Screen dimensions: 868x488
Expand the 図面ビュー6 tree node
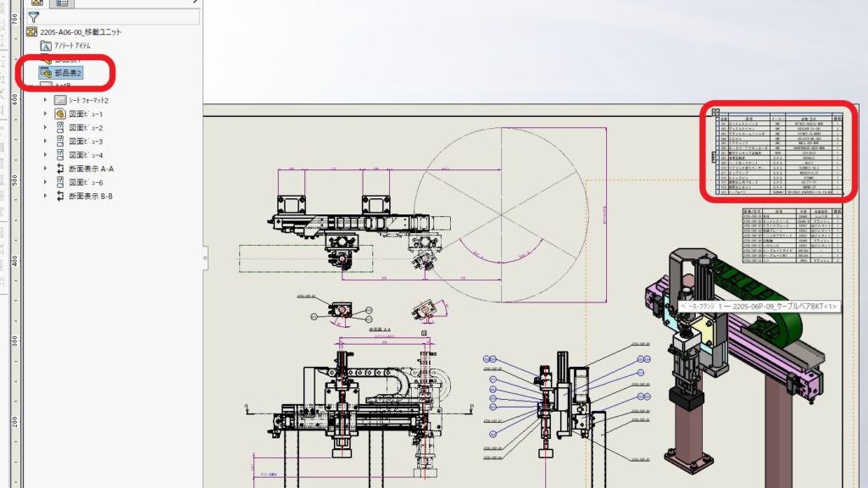(x=45, y=182)
